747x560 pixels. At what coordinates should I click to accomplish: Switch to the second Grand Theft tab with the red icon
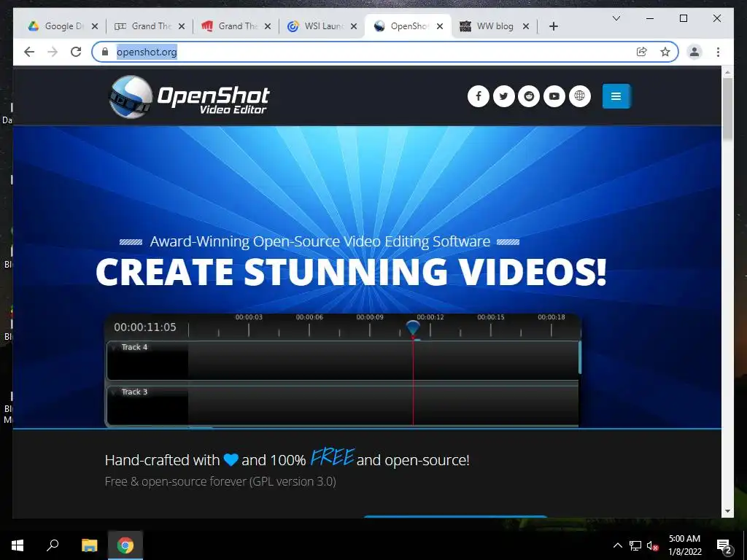click(236, 26)
